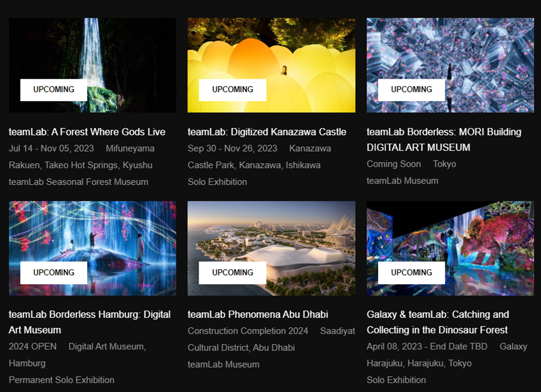Click UPCOMING badge on Borderless Hamburg card
Viewport: 541px width, 392px height.
pyautogui.click(x=54, y=273)
